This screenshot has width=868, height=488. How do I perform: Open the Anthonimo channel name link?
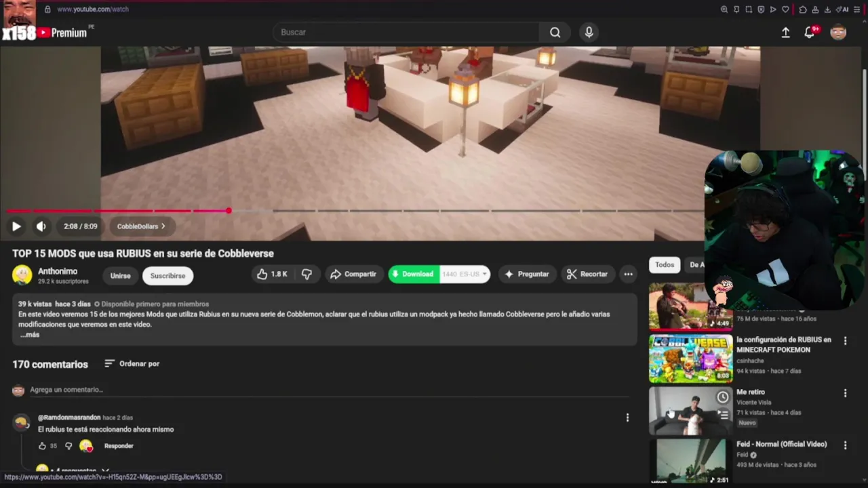[58, 271]
